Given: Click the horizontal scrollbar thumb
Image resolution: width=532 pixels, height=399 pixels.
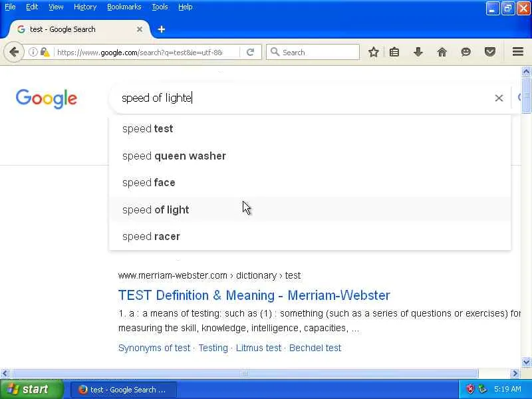Looking at the screenshot, I should pyautogui.click(x=245, y=374).
